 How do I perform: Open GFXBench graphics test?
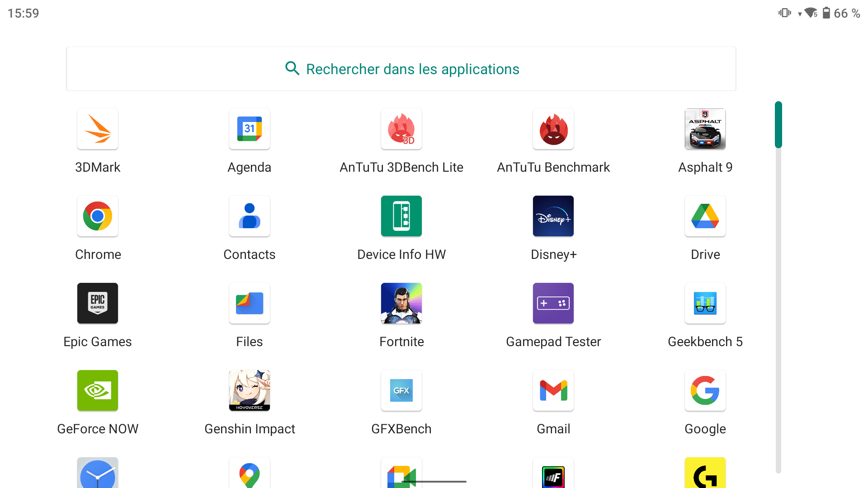pos(402,390)
